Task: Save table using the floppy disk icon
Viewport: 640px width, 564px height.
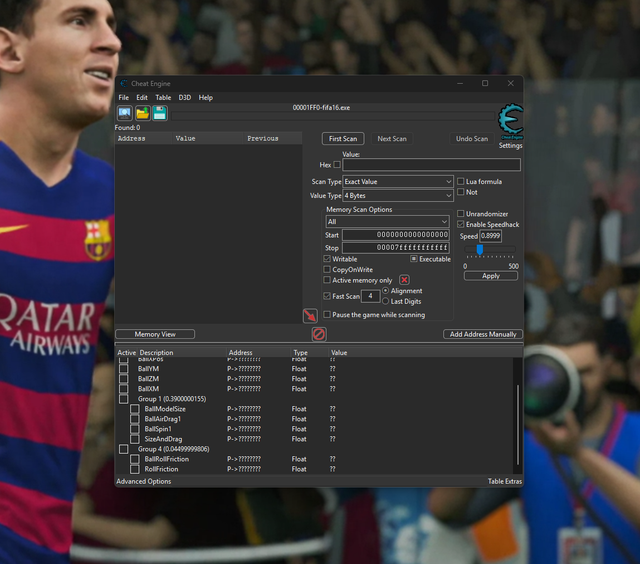Action: click(x=159, y=114)
